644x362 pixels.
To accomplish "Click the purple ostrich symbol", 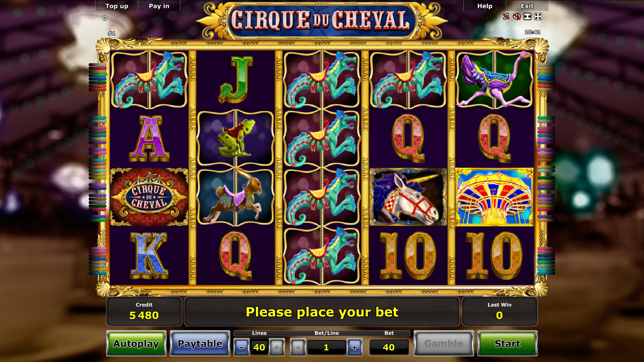I will 494,80.
